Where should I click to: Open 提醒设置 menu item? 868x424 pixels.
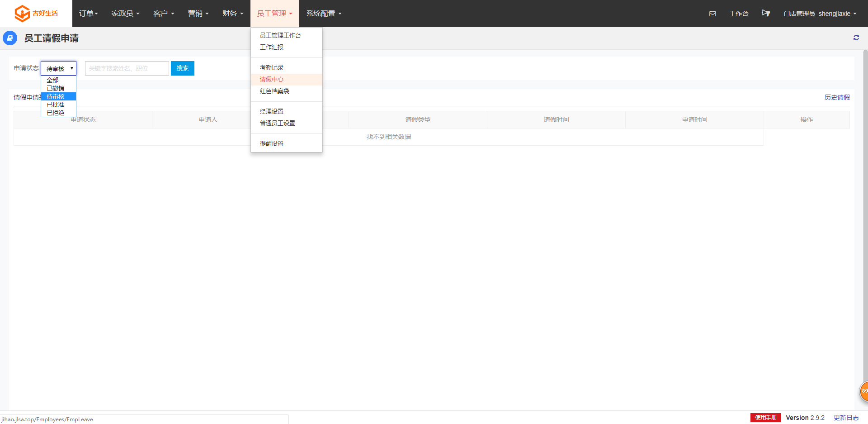pyautogui.click(x=287, y=143)
